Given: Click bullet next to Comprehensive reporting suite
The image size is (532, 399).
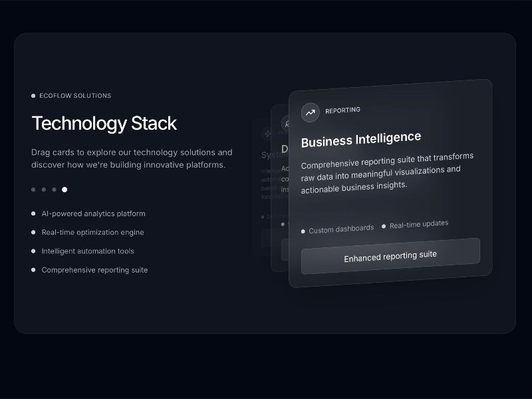Looking at the screenshot, I should coord(33,270).
